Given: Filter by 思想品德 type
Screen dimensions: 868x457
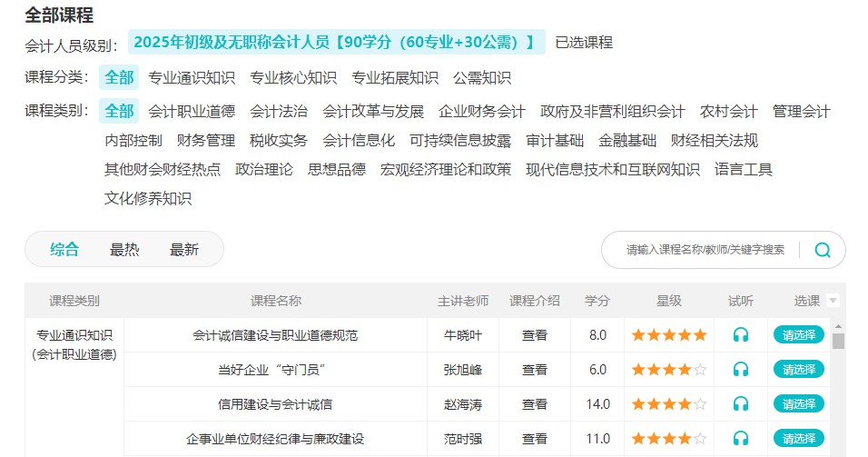Looking at the screenshot, I should pos(337,170).
